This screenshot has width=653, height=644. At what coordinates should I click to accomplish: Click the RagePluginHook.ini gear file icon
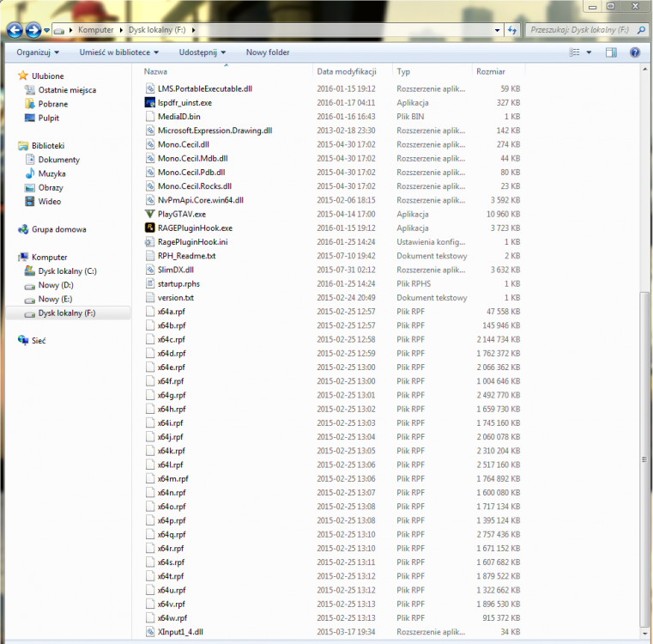150,242
